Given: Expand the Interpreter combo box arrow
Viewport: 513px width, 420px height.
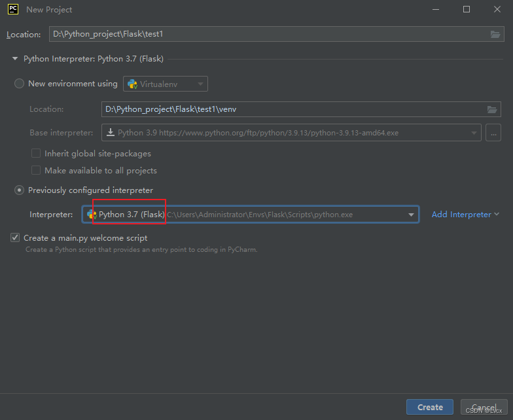Looking at the screenshot, I should pyautogui.click(x=411, y=215).
